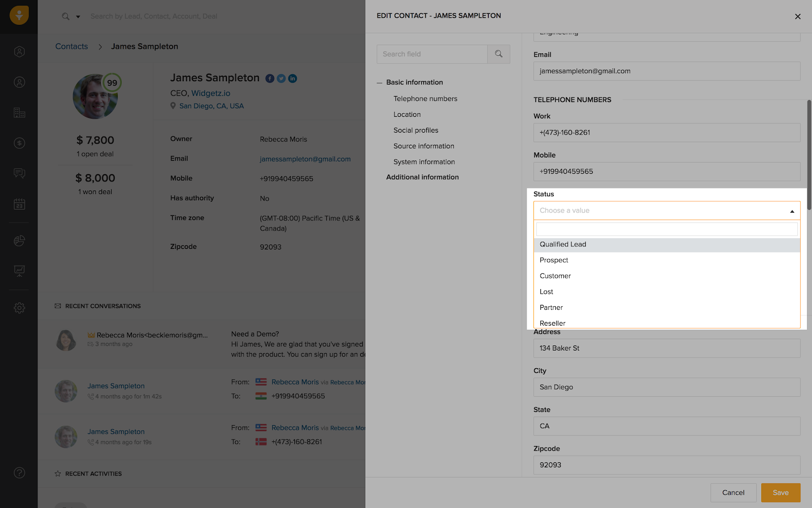Open James Sampleton's LinkedIn profile icon
The width and height of the screenshot is (812, 508).
tap(293, 78)
